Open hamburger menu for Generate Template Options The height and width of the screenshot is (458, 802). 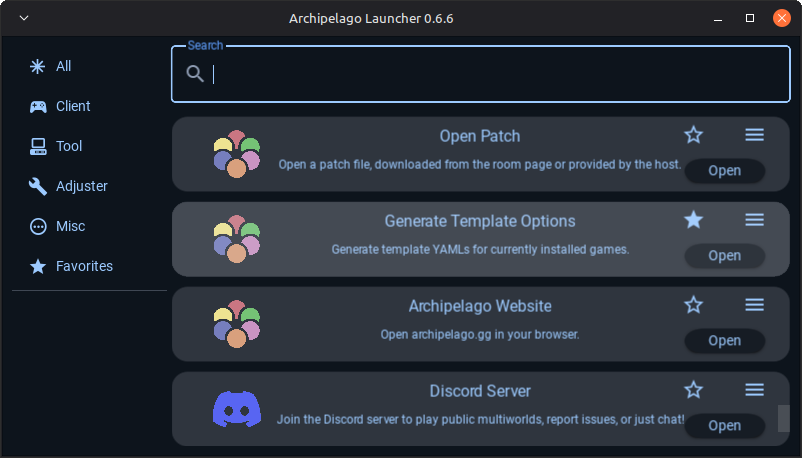coord(754,220)
